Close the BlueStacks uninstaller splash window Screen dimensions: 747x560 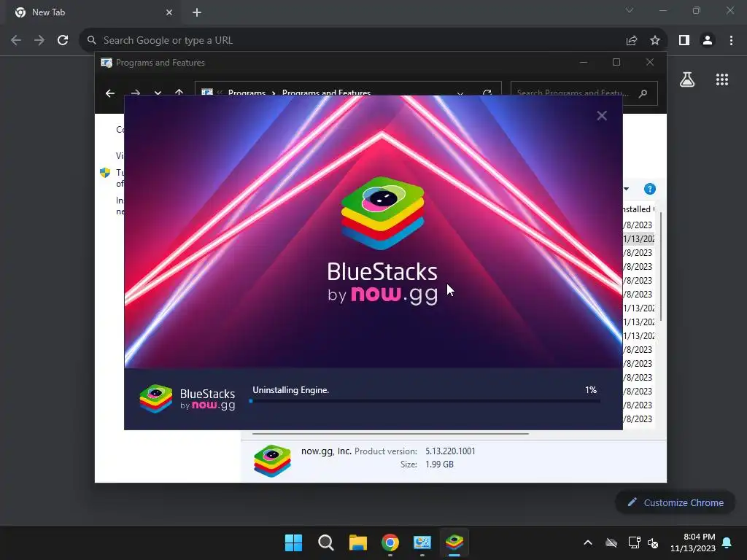[x=602, y=116]
